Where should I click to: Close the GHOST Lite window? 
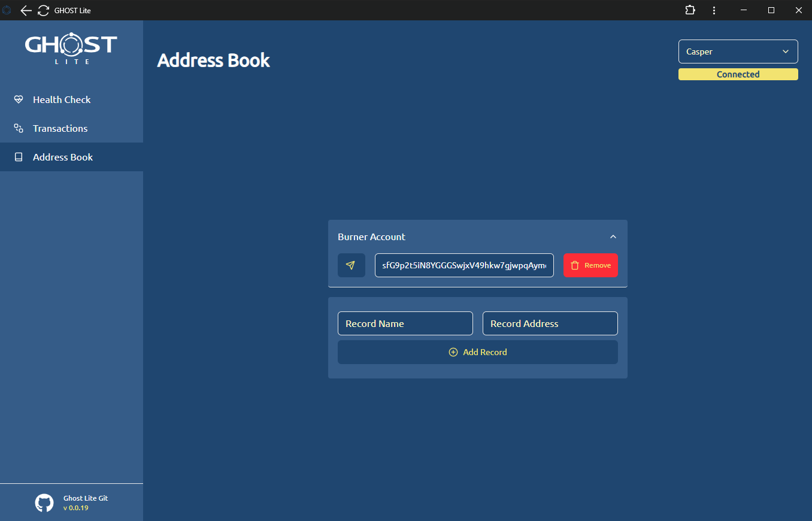(798, 10)
